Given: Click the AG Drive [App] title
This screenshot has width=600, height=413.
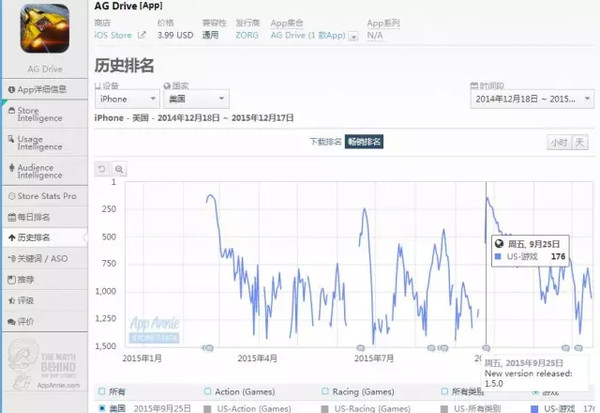Looking at the screenshot, I should 128,6.
